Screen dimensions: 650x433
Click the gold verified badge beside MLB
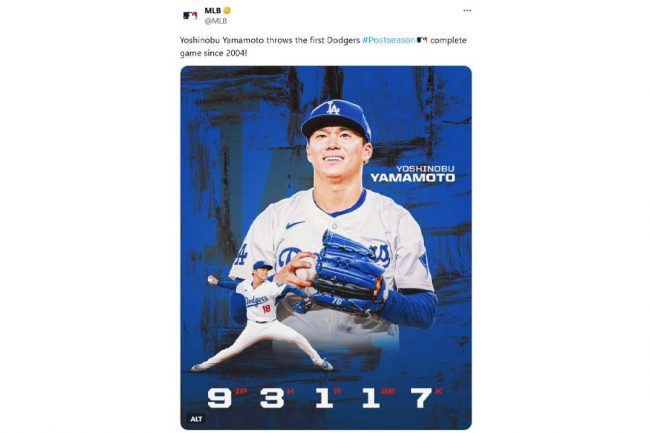point(227,11)
